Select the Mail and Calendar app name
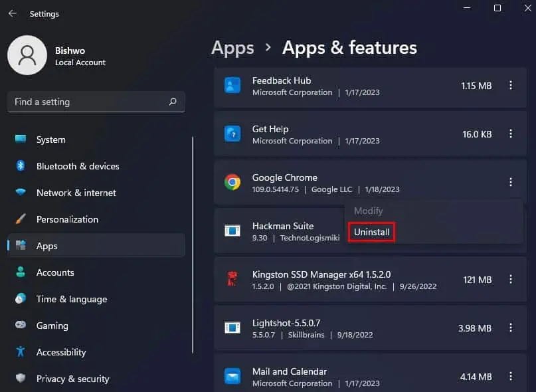 (289, 371)
